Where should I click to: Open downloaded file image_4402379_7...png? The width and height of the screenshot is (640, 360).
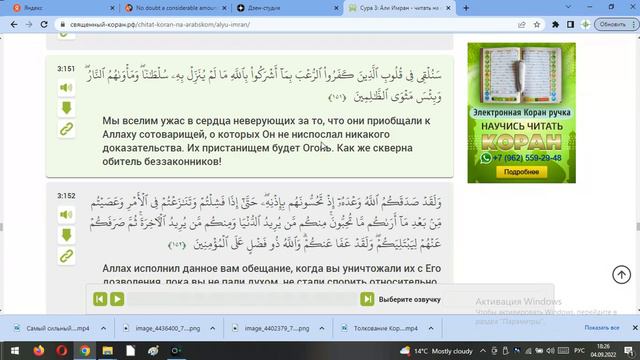pyautogui.click(x=271, y=328)
